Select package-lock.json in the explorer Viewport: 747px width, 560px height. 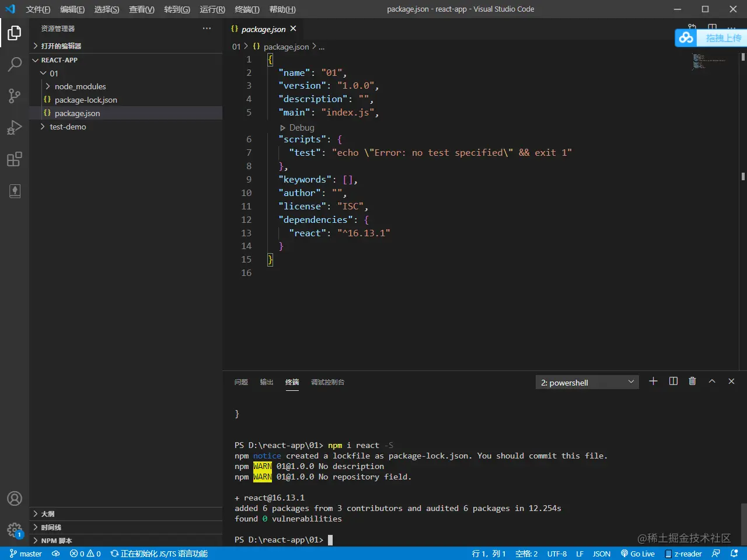pyautogui.click(x=86, y=100)
